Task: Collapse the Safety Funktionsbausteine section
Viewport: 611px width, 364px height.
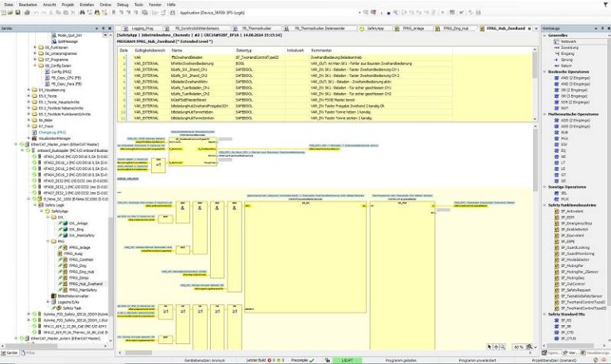Action: pos(544,204)
